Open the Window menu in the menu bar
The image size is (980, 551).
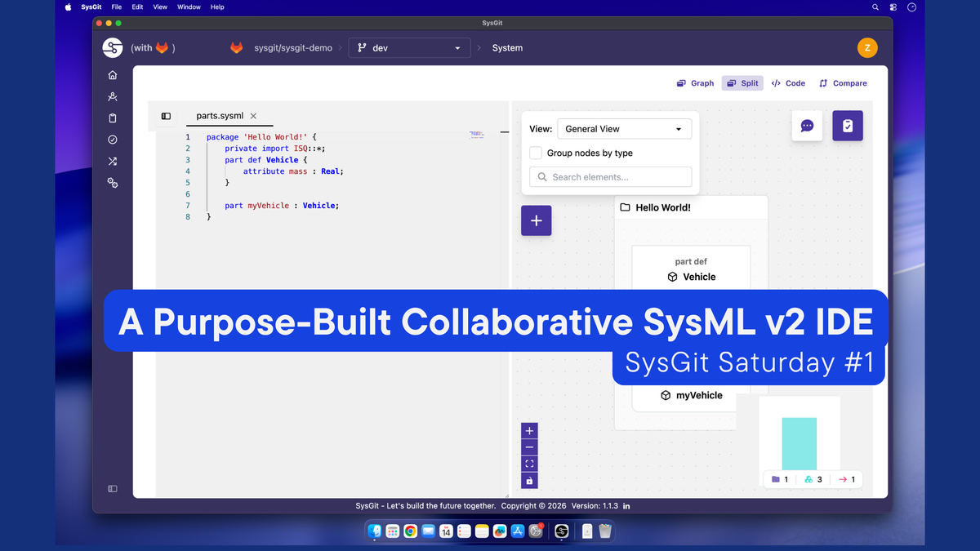(x=189, y=7)
